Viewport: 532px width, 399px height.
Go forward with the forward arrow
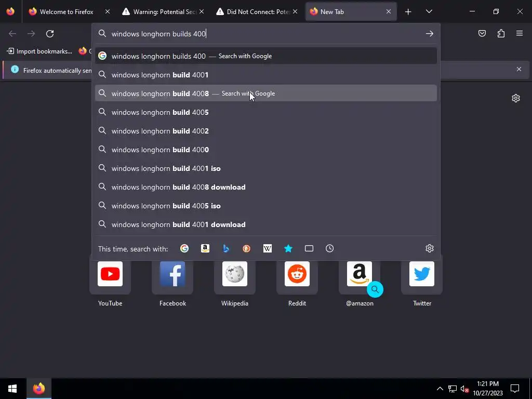(x=31, y=34)
